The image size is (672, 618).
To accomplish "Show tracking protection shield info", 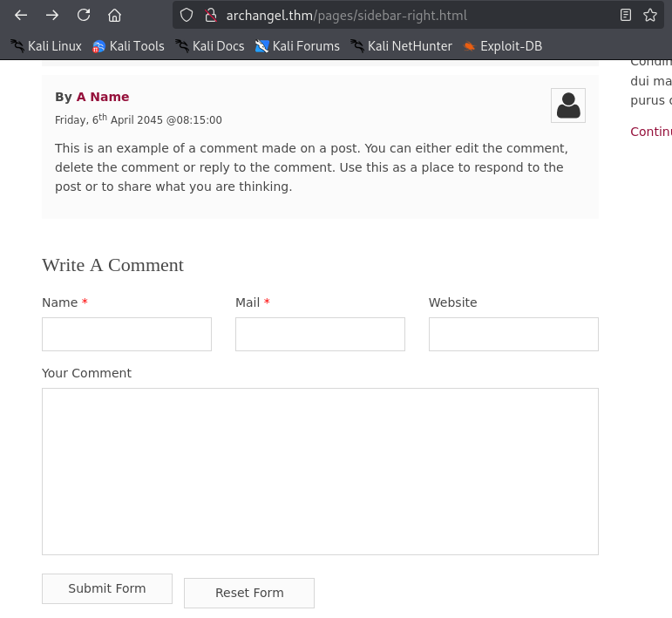I will pos(187,16).
